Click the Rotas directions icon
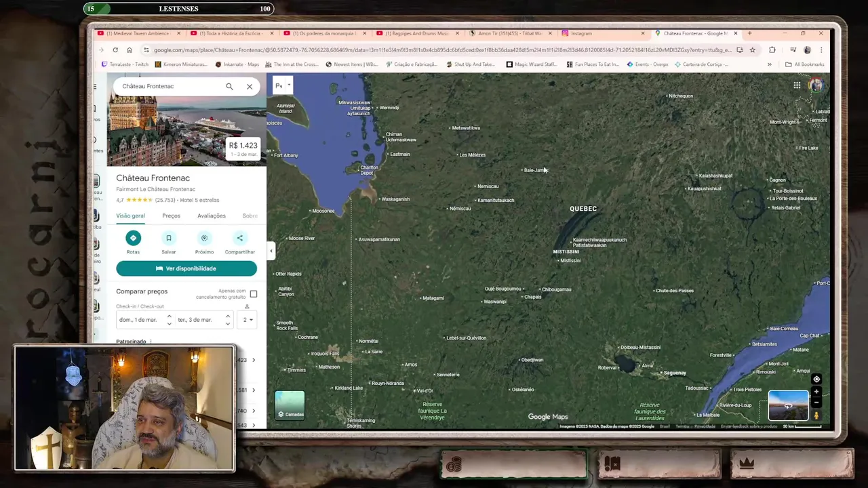 click(133, 238)
